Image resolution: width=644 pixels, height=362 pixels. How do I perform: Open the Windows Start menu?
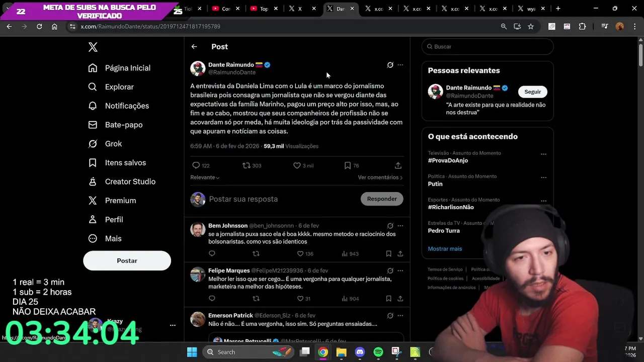pos(192,352)
